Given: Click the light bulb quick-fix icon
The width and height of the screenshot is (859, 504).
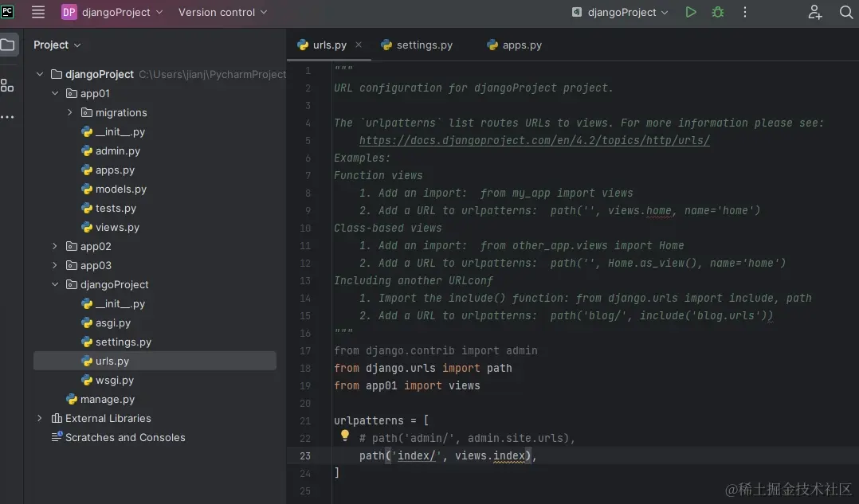Looking at the screenshot, I should (344, 436).
